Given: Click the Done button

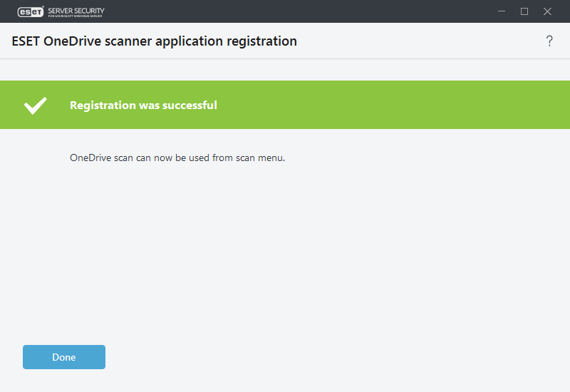Looking at the screenshot, I should click(64, 357).
